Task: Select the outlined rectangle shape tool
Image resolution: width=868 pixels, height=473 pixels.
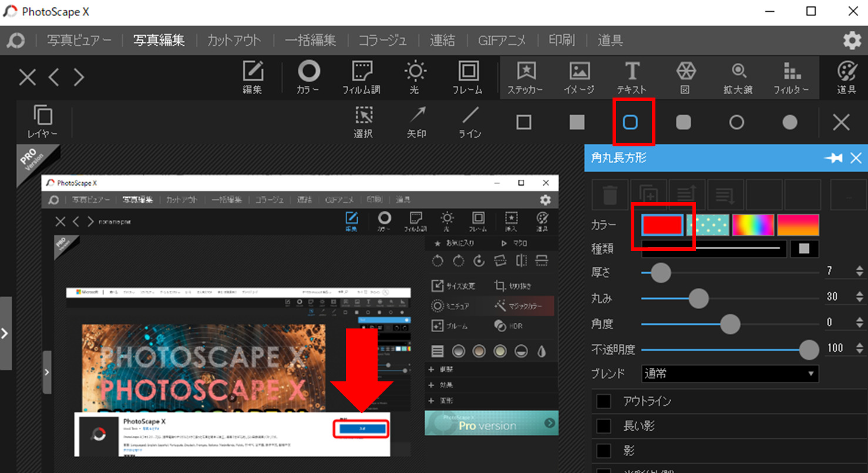Action: point(523,122)
